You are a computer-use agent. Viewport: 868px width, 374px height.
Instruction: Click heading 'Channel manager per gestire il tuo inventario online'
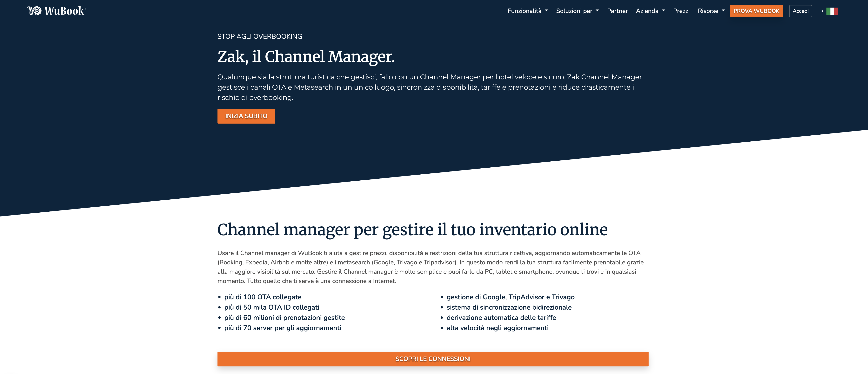[412, 230]
